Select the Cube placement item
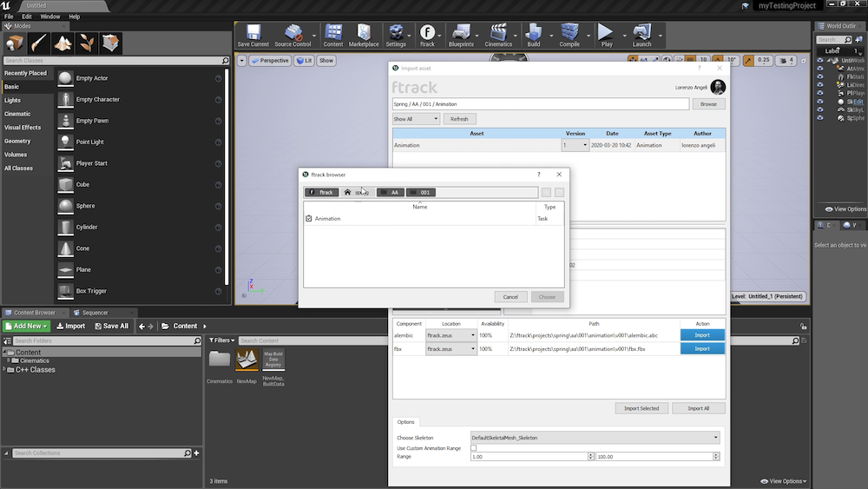Image resolution: width=868 pixels, height=489 pixels. pos(140,184)
